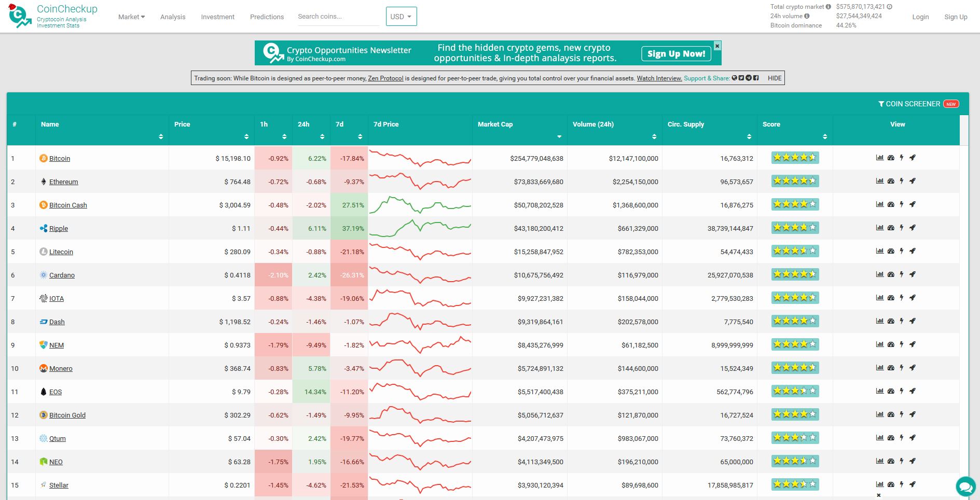Open the Analysis menu item
The height and width of the screenshot is (500, 980).
click(x=173, y=17)
